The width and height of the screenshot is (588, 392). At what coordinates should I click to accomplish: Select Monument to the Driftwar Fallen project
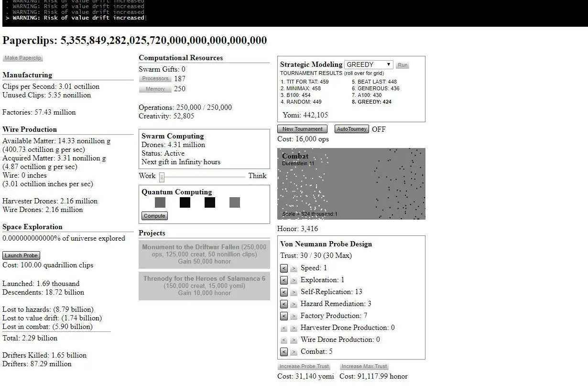[x=204, y=254]
